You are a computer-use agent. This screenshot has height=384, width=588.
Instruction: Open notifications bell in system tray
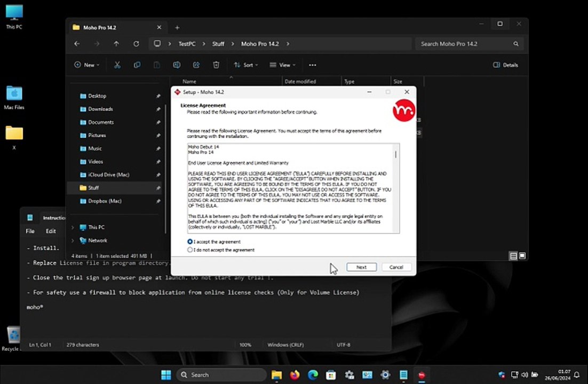point(577,374)
